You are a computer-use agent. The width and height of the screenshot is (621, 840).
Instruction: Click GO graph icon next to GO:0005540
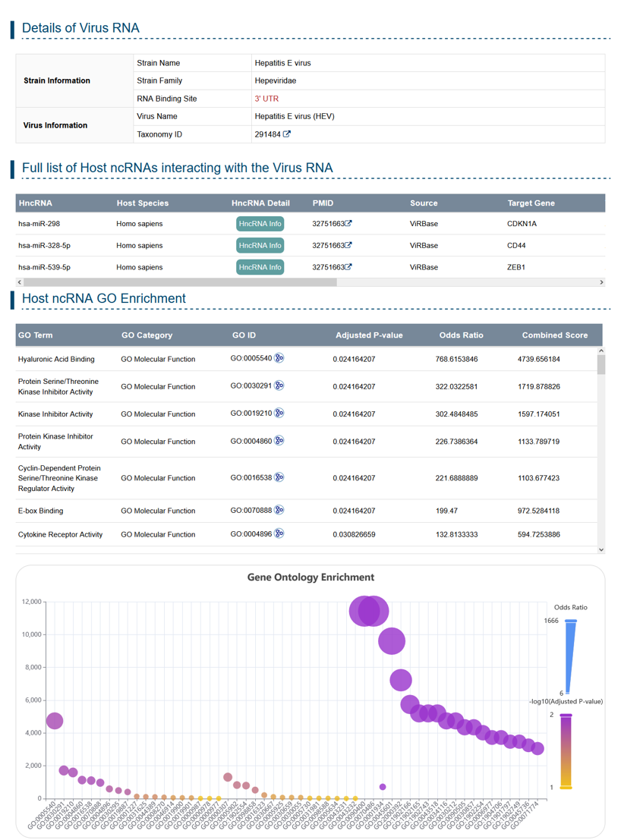279,359
